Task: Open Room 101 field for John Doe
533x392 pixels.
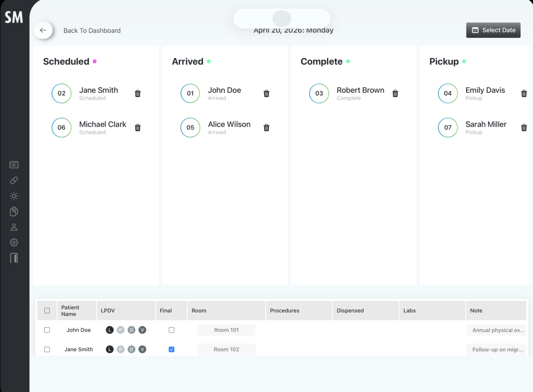Action: tap(227, 330)
